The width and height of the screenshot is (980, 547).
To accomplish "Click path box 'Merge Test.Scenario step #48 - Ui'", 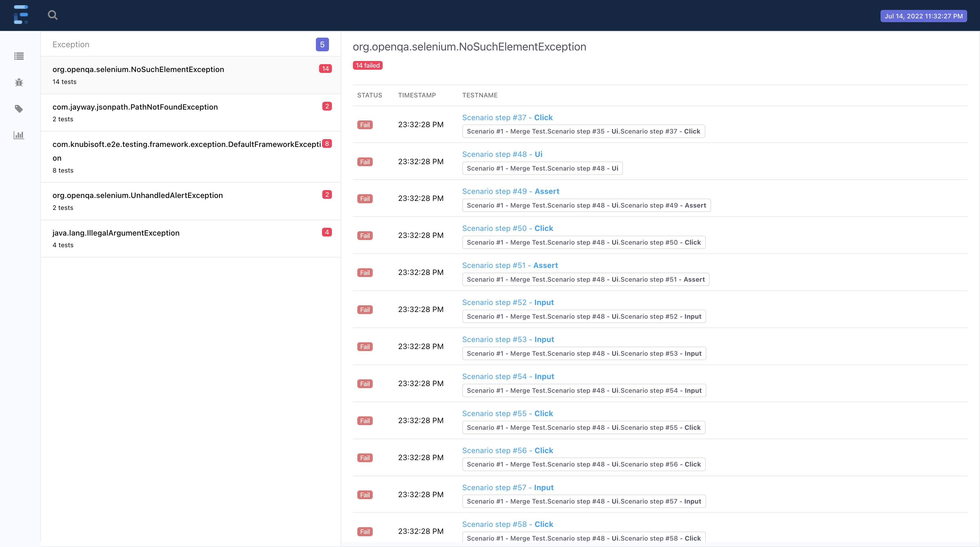I will tap(542, 168).
